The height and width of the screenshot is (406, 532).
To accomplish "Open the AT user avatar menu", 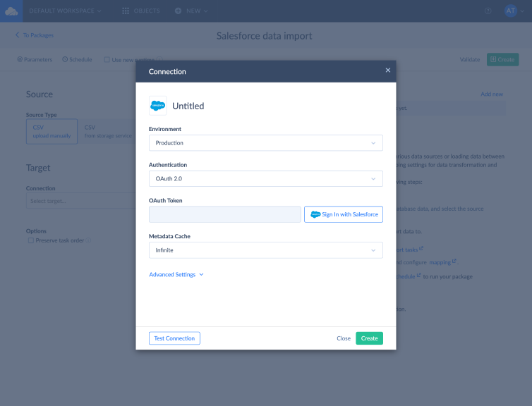I will 514,11.
